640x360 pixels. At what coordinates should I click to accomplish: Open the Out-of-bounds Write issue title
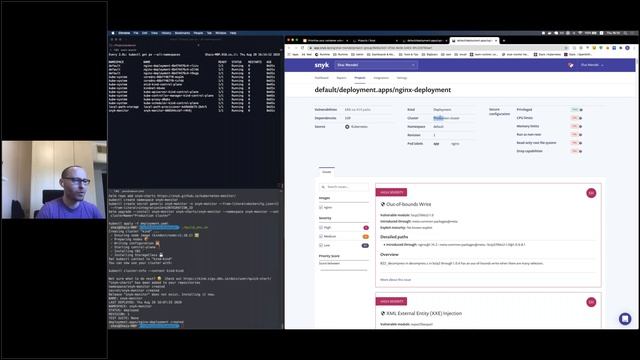click(409, 204)
